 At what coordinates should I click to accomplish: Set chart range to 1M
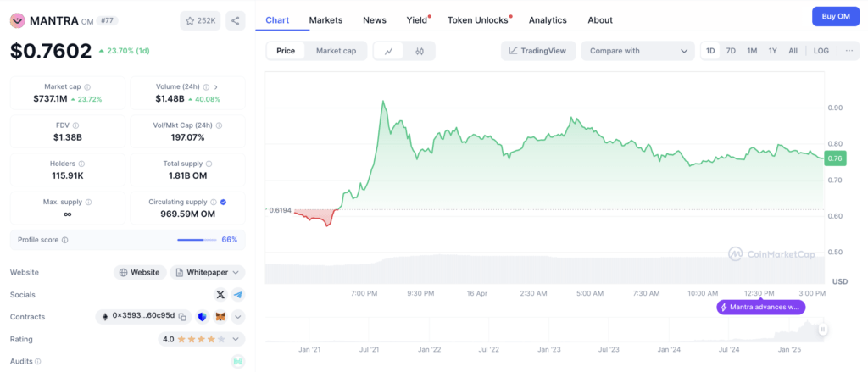pyautogui.click(x=752, y=51)
